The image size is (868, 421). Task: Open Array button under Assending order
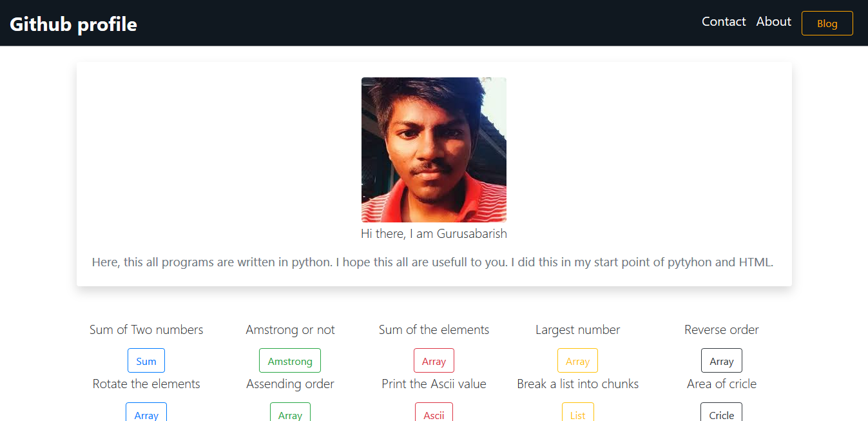tap(290, 413)
